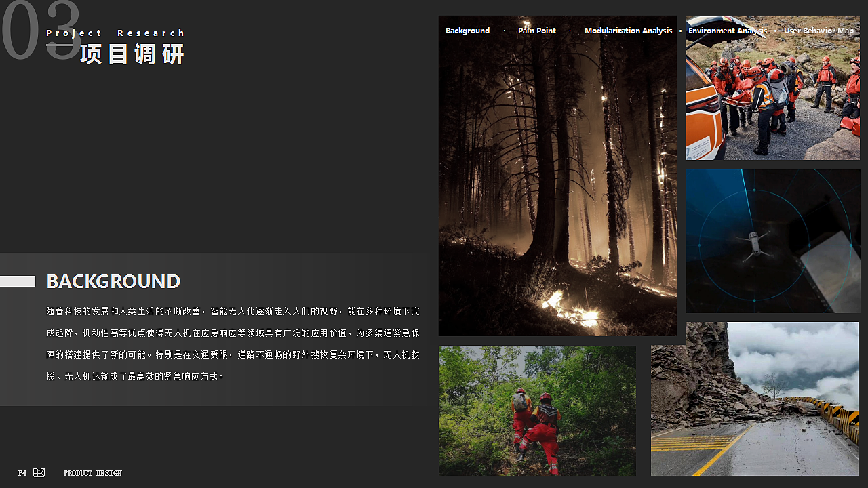The height and width of the screenshot is (488, 868).
Task: Click the grid icon beside P4
Action: [x=39, y=472]
